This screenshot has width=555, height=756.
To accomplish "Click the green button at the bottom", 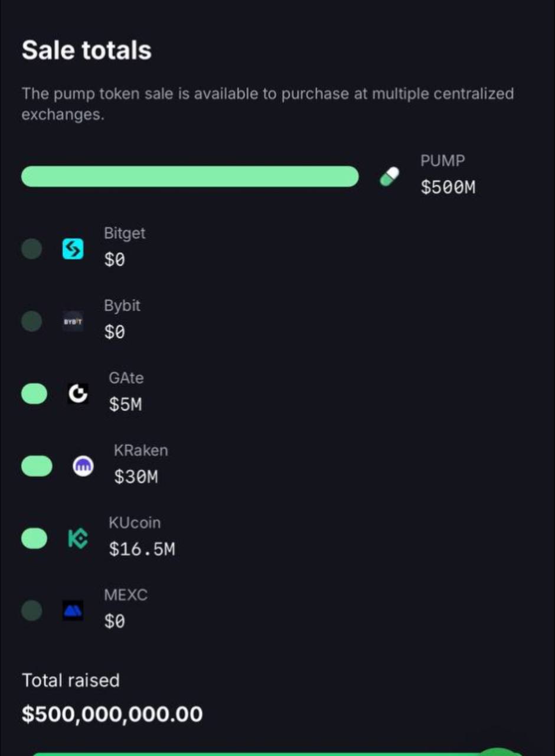I will pos(277,752).
